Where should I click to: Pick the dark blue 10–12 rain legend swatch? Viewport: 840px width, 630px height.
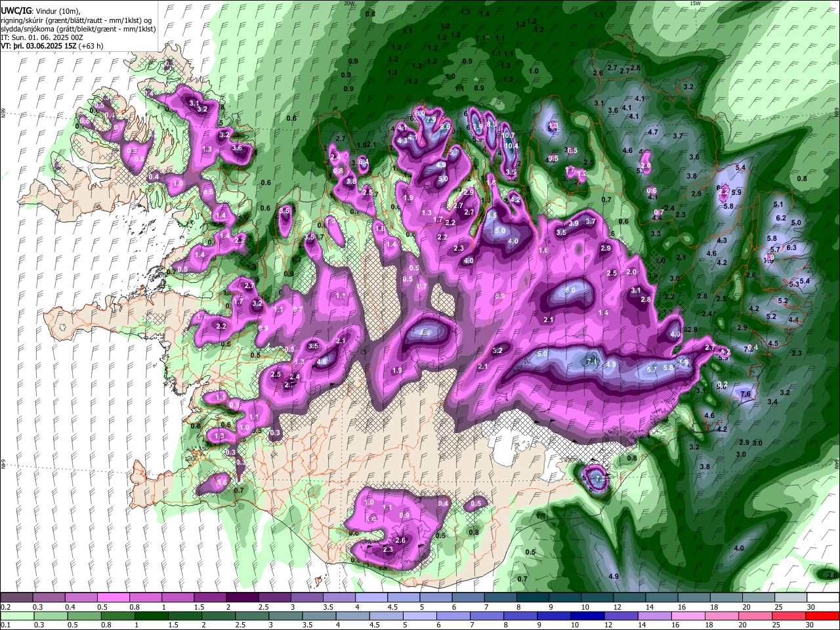588,616
